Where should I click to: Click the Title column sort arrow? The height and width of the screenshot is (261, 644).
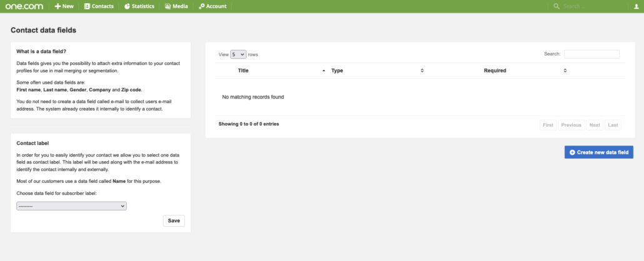(324, 71)
